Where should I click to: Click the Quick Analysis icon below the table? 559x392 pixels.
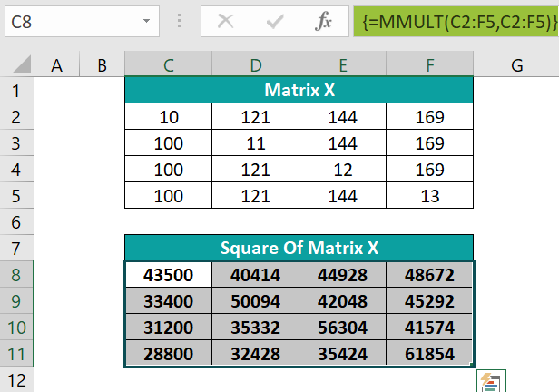click(x=491, y=381)
